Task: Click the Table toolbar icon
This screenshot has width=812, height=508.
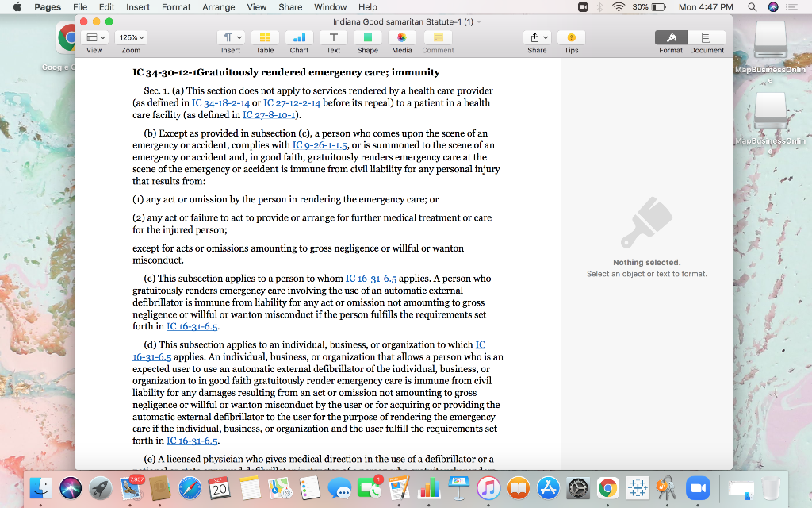Action: tap(265, 37)
